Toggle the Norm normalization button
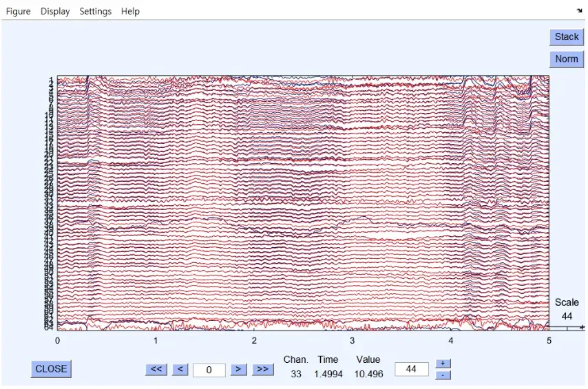 click(x=567, y=59)
